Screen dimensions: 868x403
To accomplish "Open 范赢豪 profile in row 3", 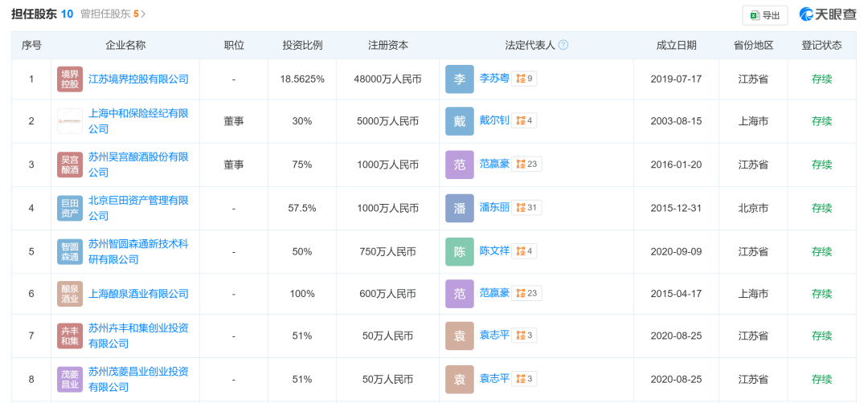I will 493,165.
